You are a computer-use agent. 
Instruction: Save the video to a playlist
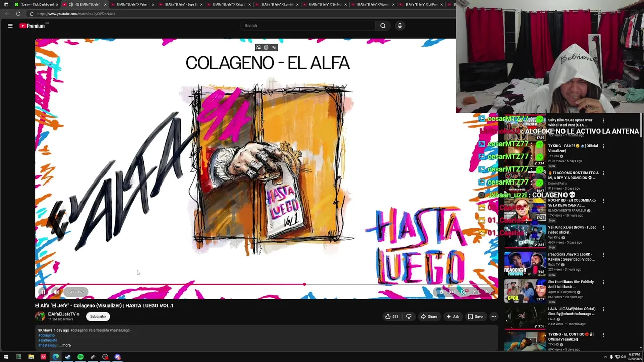pos(475,317)
